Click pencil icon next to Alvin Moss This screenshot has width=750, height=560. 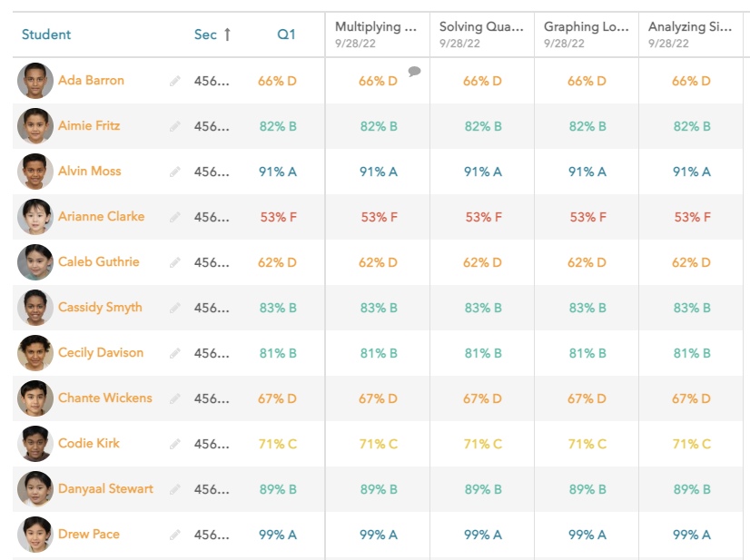coord(175,172)
